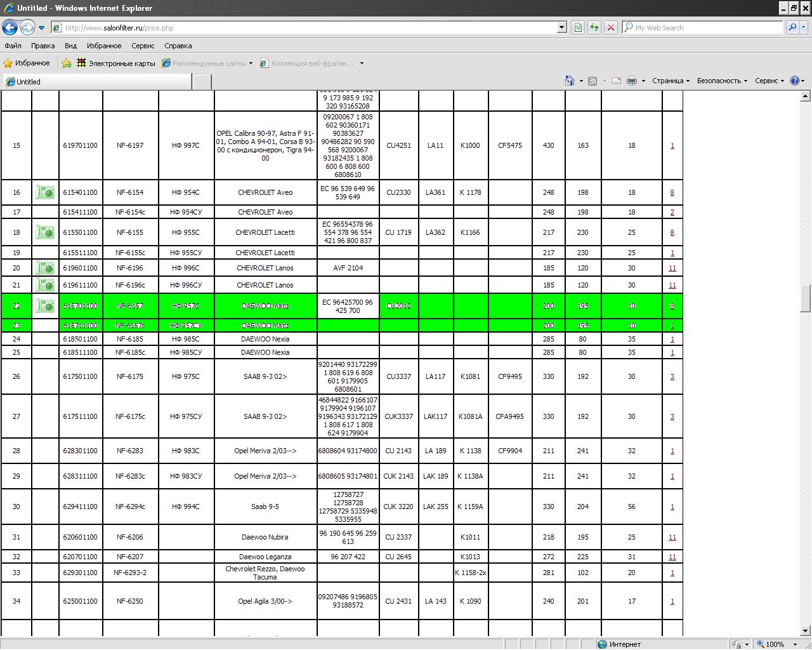Open photo thumbnail in CHEVROLET Aveo row 16

pos(45,192)
